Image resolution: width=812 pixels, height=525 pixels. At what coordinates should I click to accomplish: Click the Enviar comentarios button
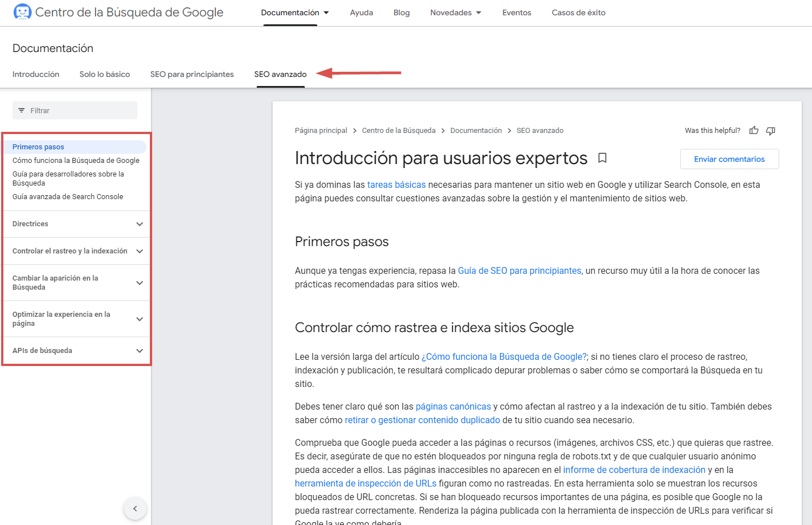point(729,159)
